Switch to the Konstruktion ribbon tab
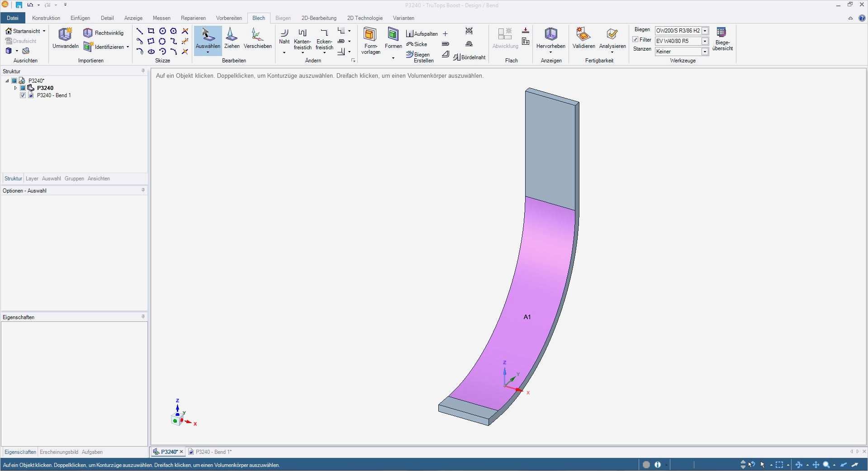The height and width of the screenshot is (471, 868). click(x=46, y=18)
